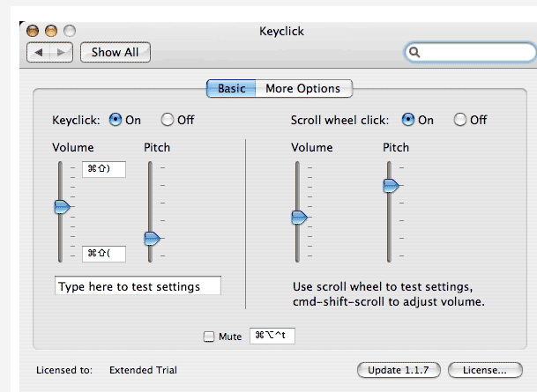Click the volume up shortcut field
This screenshot has height=392, width=537.
click(x=103, y=169)
